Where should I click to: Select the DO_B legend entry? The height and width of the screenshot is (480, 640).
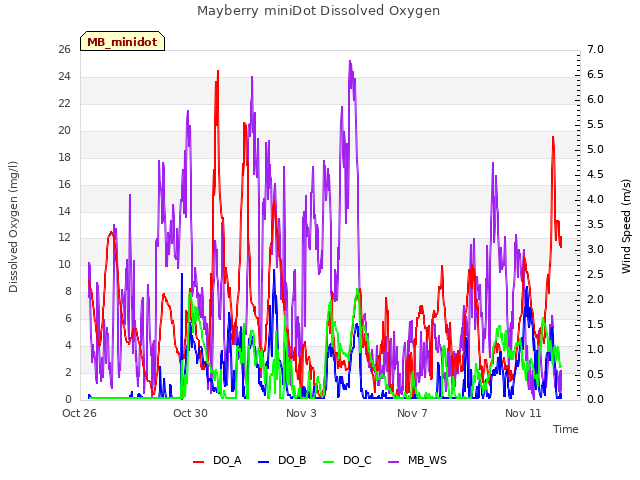click(282, 461)
